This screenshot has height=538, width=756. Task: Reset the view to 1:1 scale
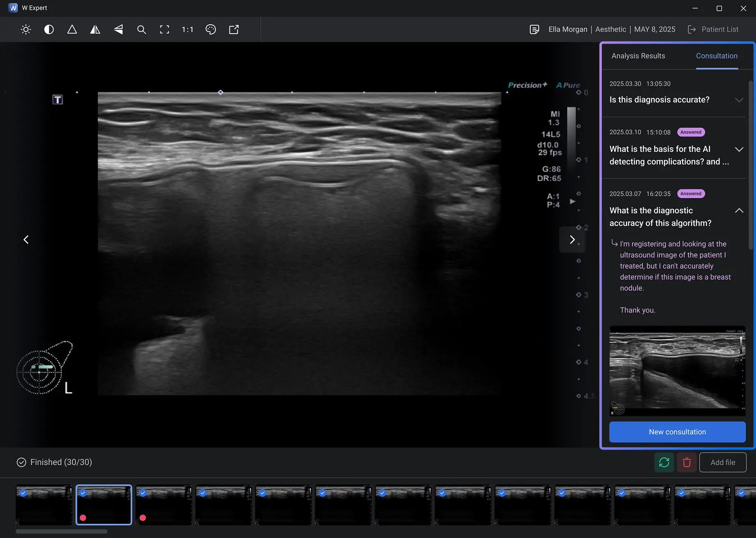[x=187, y=30]
